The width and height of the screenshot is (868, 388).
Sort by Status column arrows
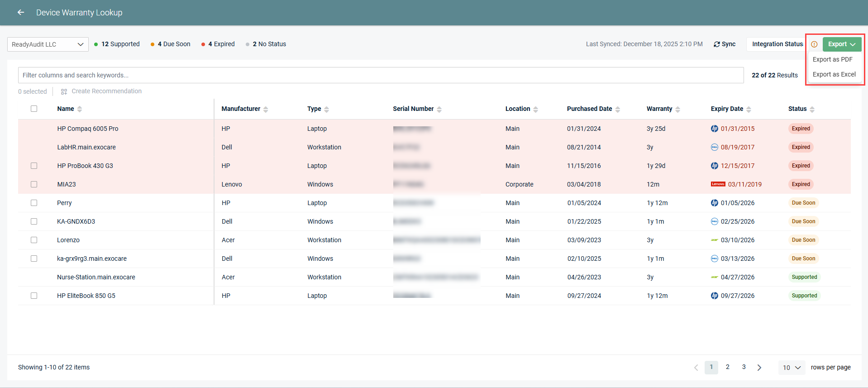tap(812, 109)
